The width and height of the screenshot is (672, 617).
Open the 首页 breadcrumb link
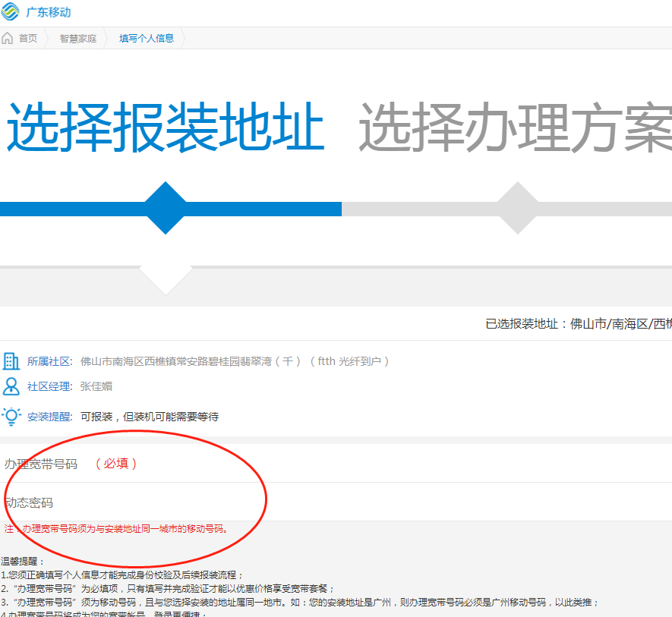(28, 38)
